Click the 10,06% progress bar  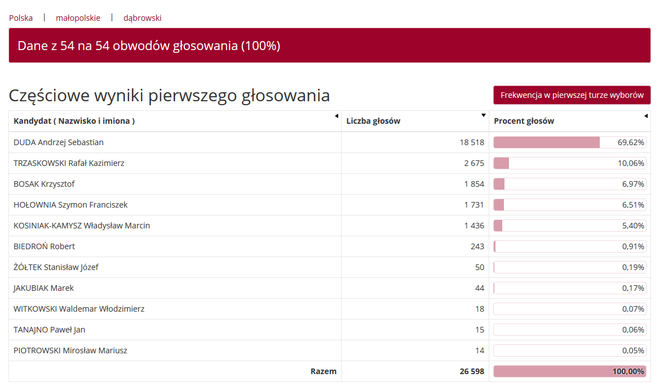(570, 163)
